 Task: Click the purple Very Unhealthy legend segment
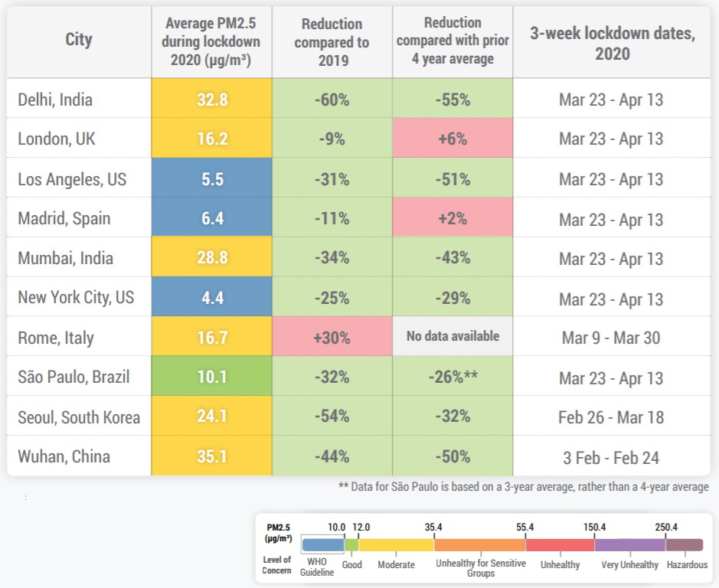(630, 544)
